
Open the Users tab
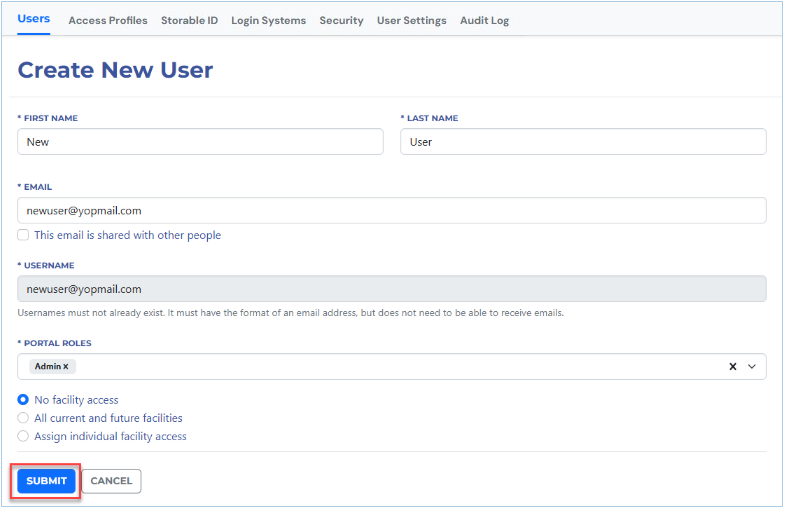pos(34,19)
